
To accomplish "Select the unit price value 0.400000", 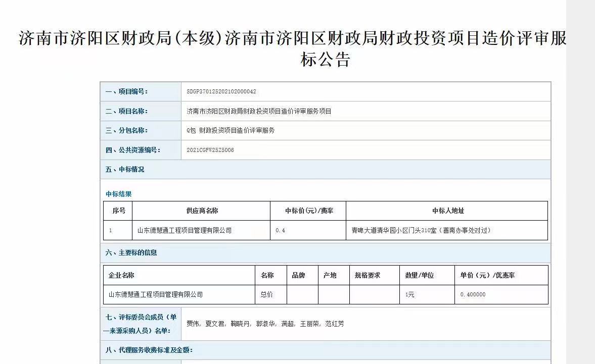I will pyautogui.click(x=473, y=294).
